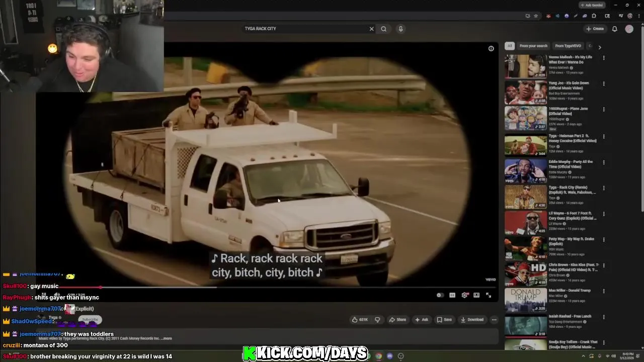Open YouTube notifications bell
The height and width of the screenshot is (362, 644).
pos(614,29)
